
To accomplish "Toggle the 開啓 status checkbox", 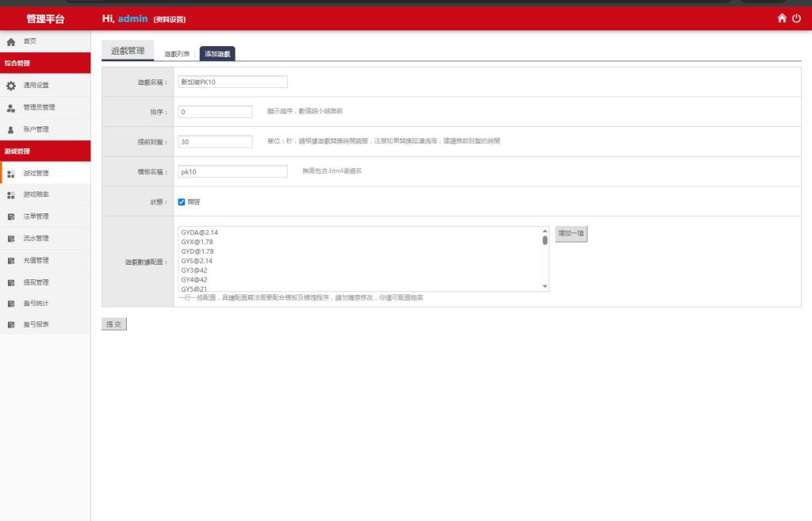I will (182, 202).
